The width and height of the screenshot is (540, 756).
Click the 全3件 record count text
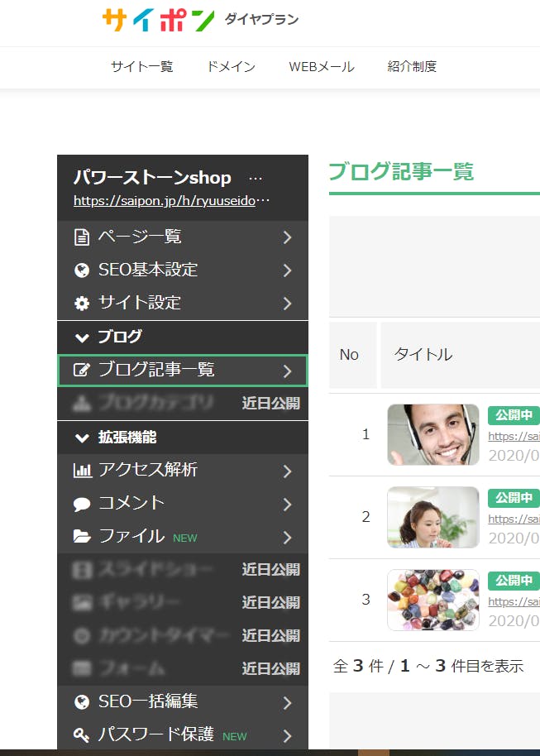coord(428,666)
